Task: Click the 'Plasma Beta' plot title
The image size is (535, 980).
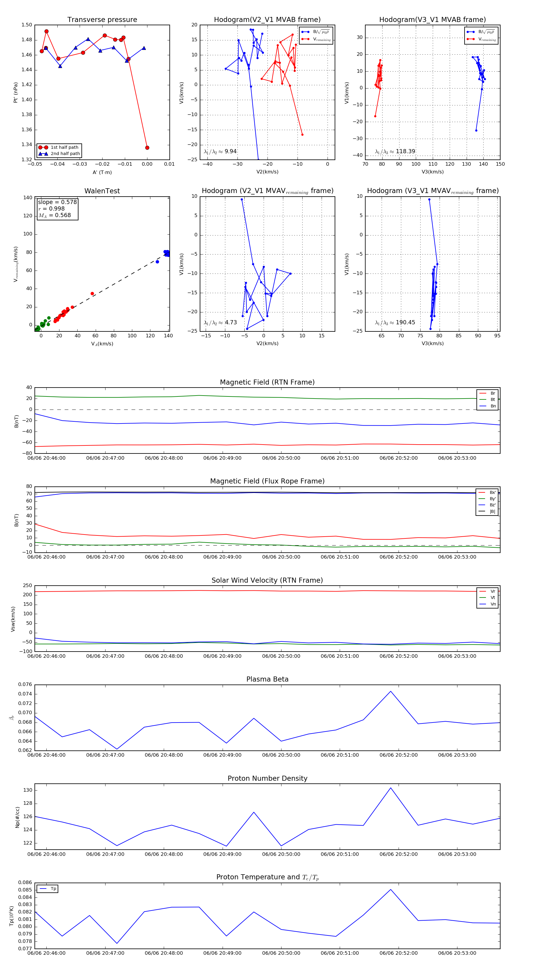Action: 267,679
